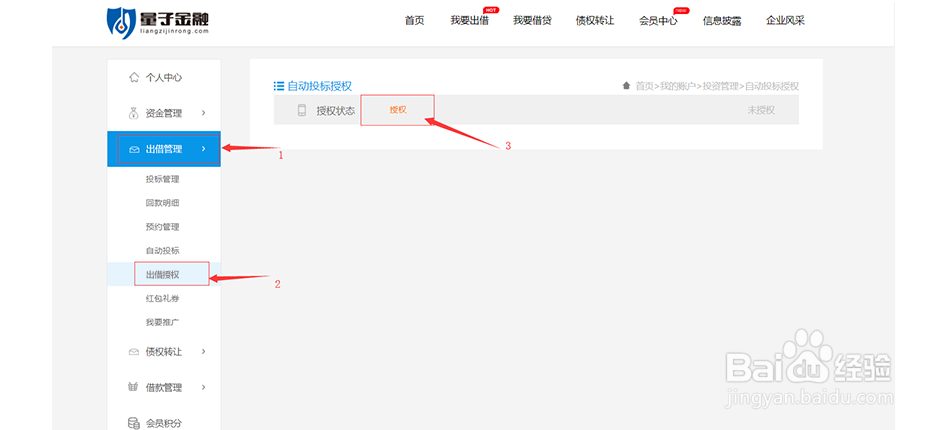Click the list icon beside 自动投标授权 title
This screenshot has width=945, height=430.
pos(278,86)
